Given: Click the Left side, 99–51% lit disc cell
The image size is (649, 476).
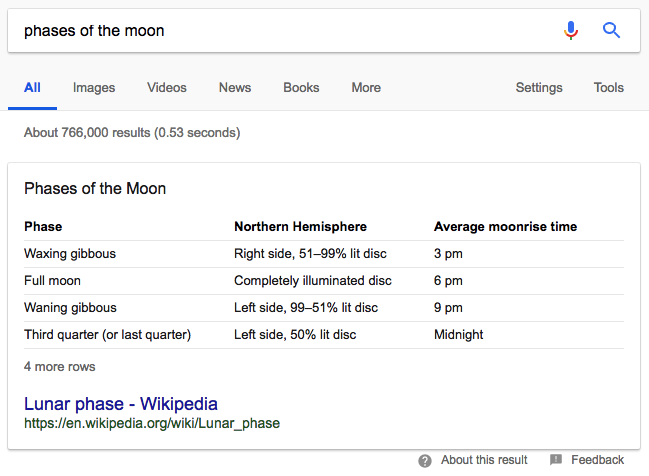Looking at the screenshot, I should pyautogui.click(x=306, y=308).
